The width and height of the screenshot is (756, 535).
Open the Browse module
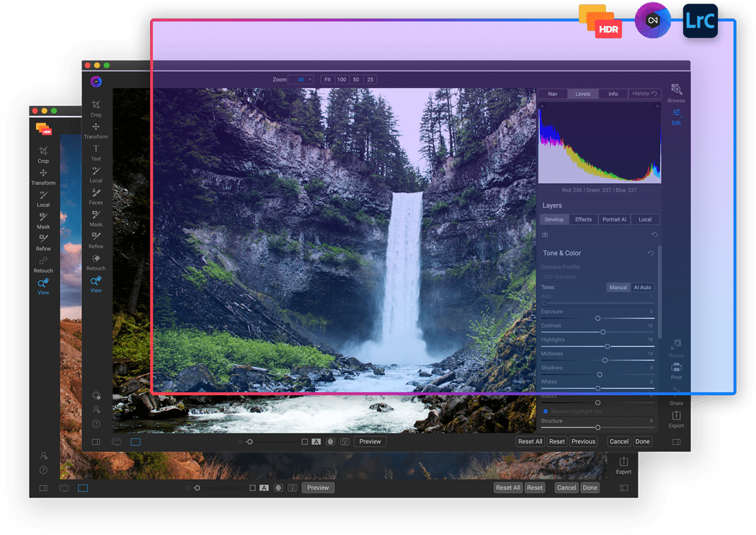coord(677,94)
